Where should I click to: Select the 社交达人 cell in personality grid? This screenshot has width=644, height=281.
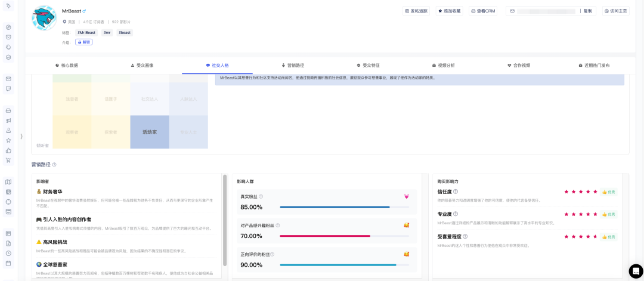150,99
